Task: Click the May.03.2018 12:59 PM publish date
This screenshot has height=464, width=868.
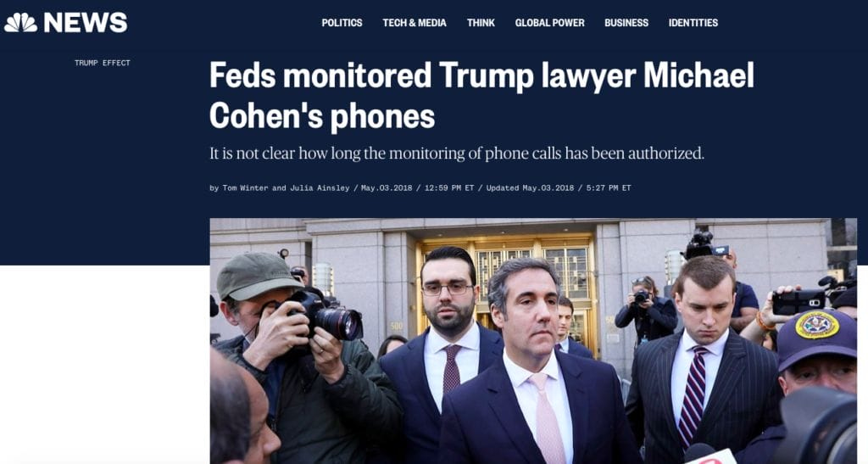Action: (417, 188)
